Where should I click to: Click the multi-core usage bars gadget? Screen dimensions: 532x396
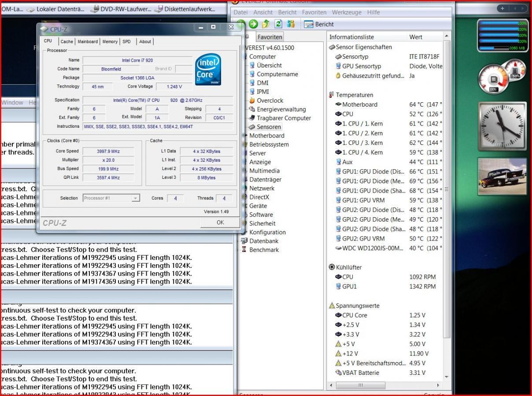click(502, 36)
